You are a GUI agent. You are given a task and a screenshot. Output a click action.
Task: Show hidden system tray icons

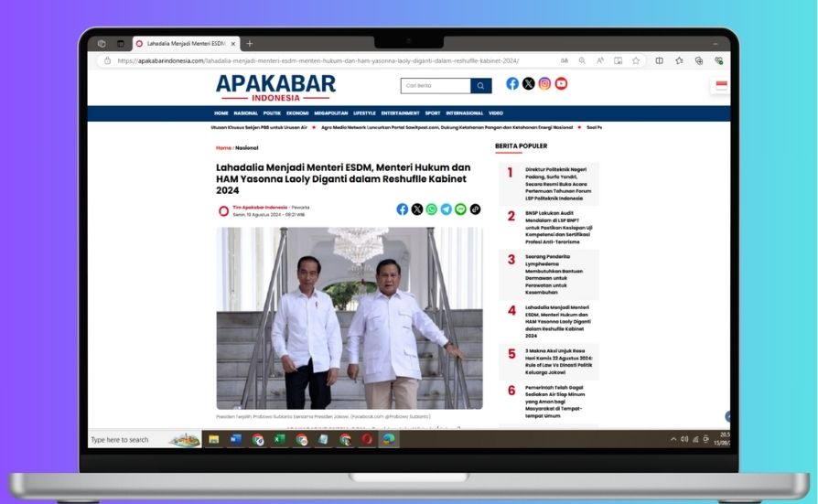click(673, 439)
